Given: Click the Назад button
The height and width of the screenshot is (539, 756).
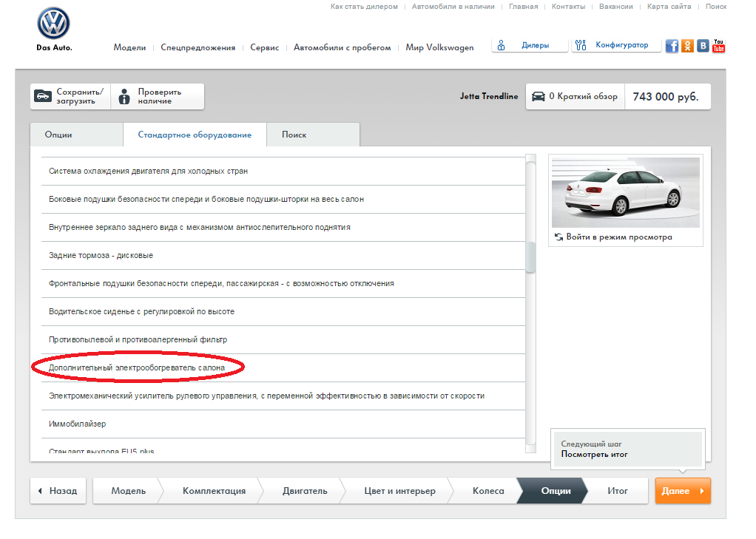Looking at the screenshot, I should click(x=58, y=491).
